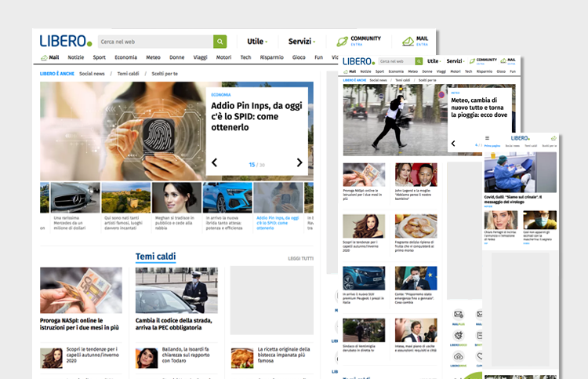Go to previous slide in tablet carousel

coord(453,144)
